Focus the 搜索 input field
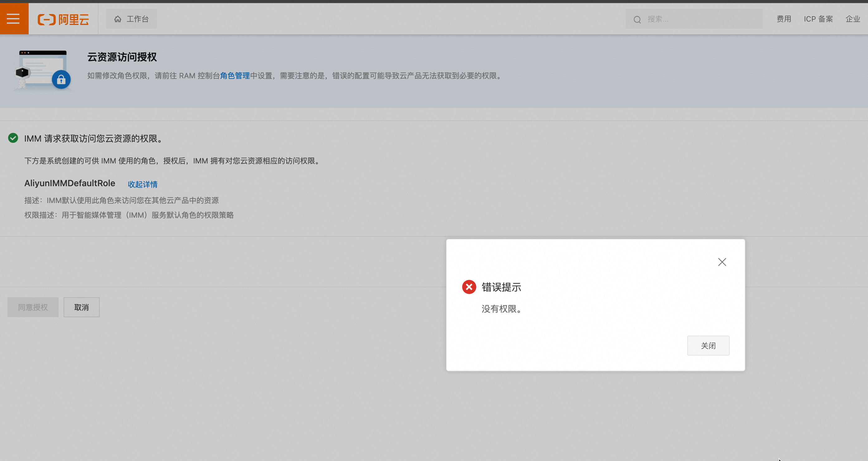The width and height of the screenshot is (868, 461). [701, 19]
